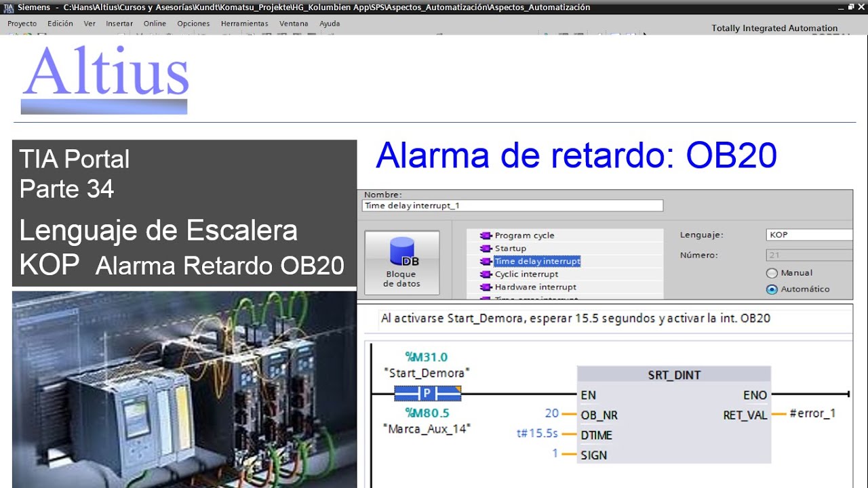
Task: Select Hardware interrupt in the block list
Action: coord(535,287)
